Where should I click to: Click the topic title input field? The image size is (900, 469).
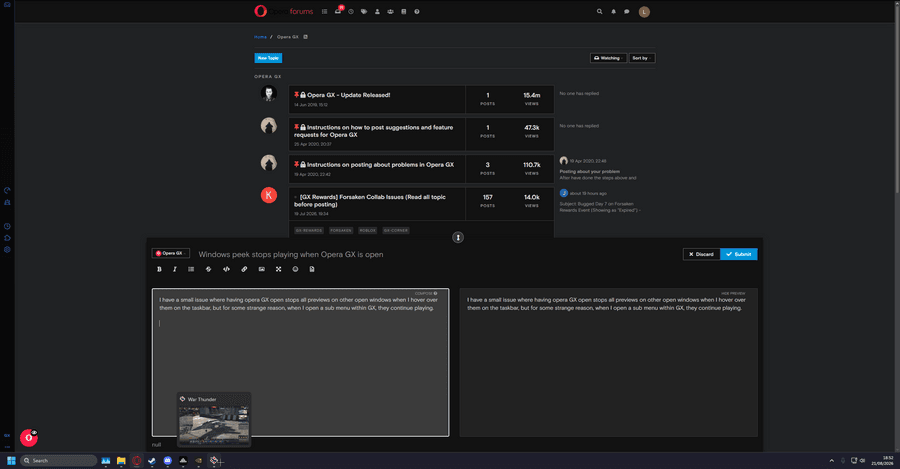(x=436, y=254)
